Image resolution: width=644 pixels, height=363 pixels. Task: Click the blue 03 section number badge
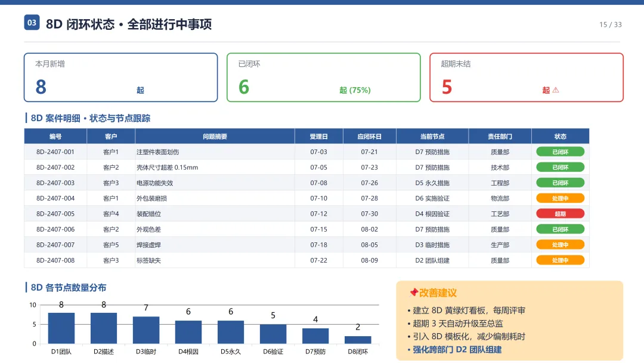[x=32, y=23]
